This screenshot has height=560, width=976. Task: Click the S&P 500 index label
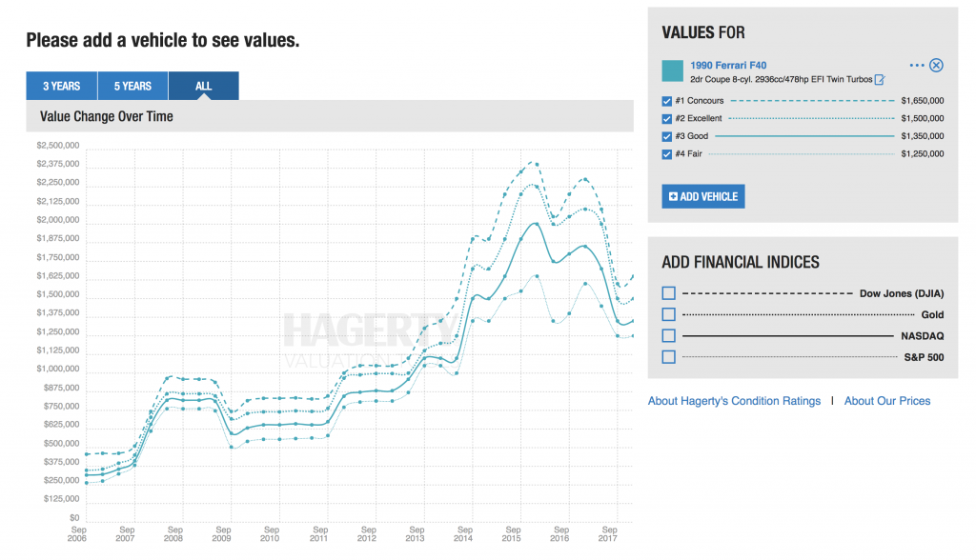[x=924, y=357]
